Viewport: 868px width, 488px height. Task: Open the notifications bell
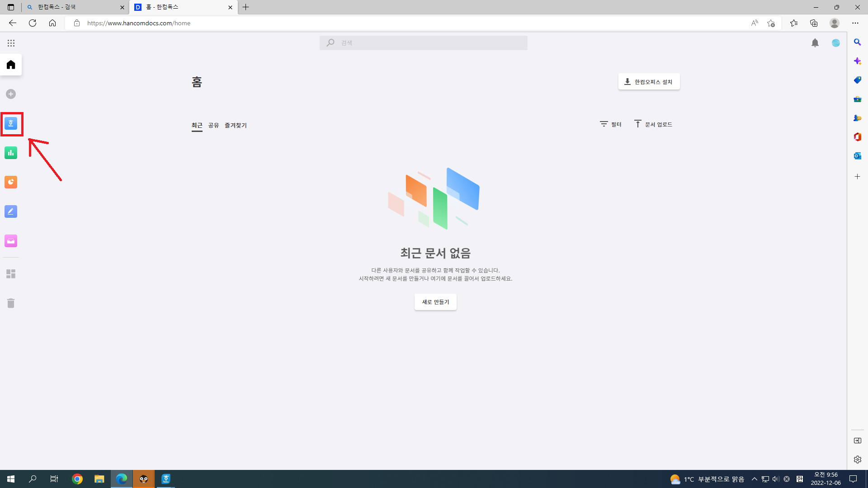pyautogui.click(x=815, y=43)
